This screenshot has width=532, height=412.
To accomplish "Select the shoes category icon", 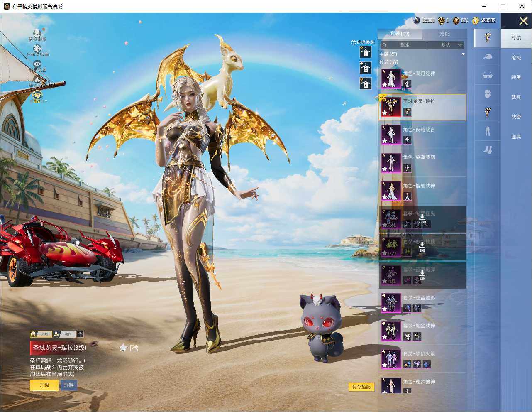I will [x=488, y=150].
